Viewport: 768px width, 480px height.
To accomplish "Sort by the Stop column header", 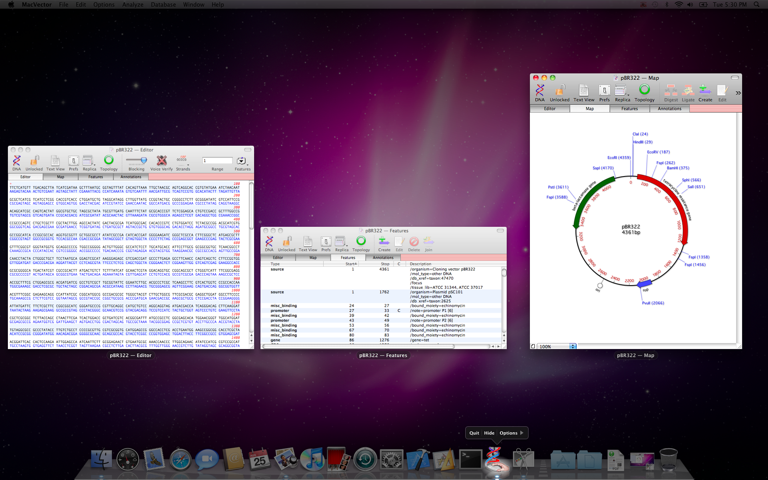I will [x=375, y=264].
